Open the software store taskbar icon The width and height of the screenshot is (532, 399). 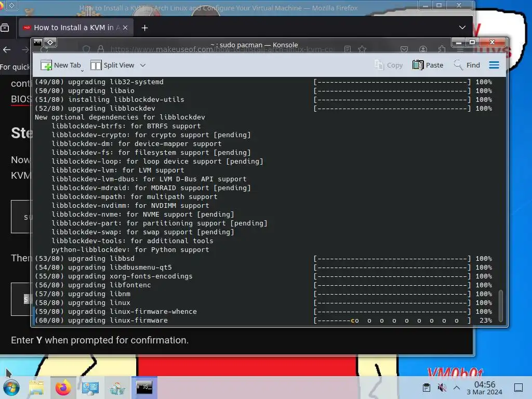click(x=117, y=388)
